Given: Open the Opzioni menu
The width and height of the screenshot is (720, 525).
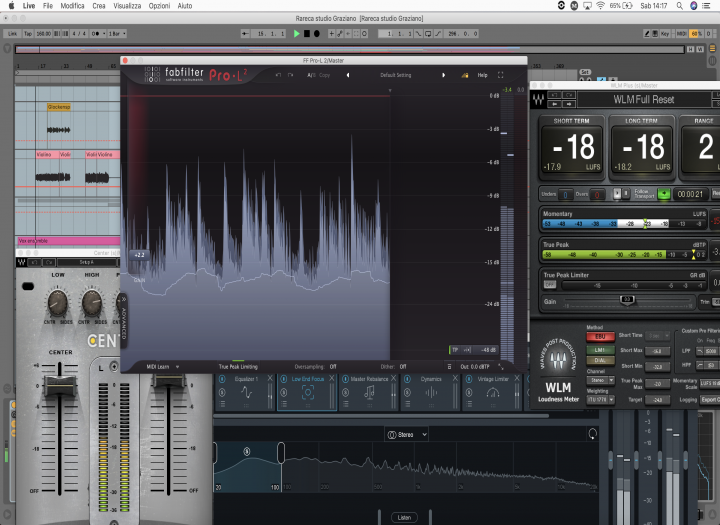Looking at the screenshot, I should tap(159, 6).
